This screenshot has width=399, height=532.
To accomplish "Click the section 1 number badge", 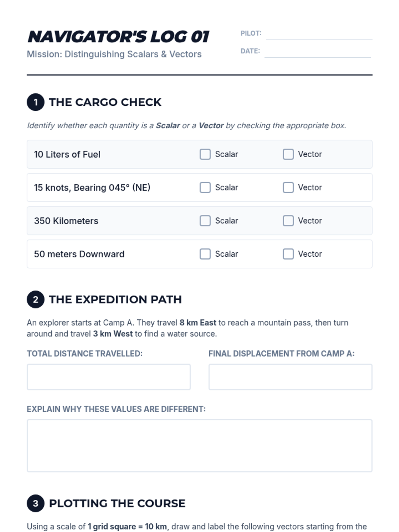I will [x=36, y=102].
